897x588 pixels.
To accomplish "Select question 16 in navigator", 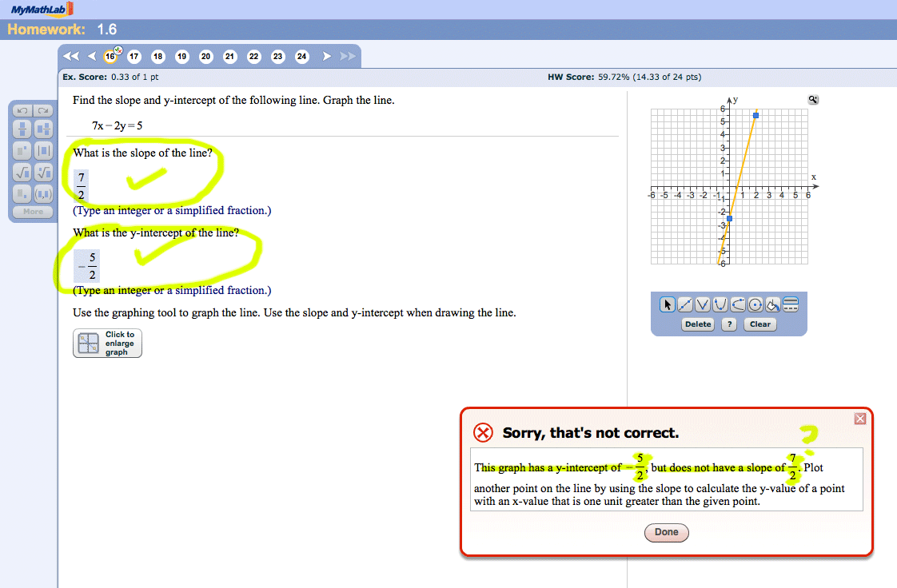I will pos(110,56).
